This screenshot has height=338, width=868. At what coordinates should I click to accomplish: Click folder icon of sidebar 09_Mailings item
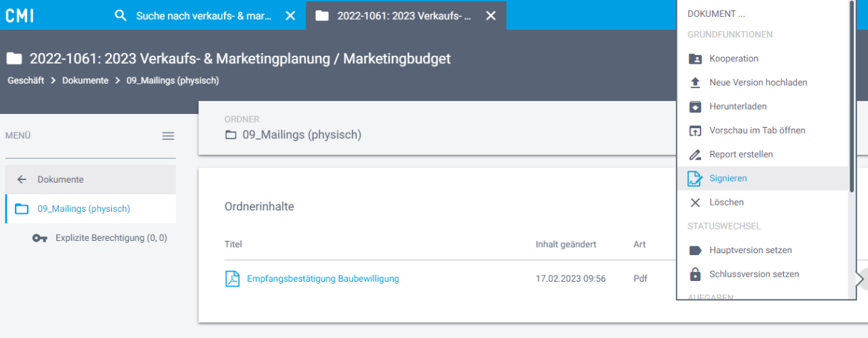22,208
